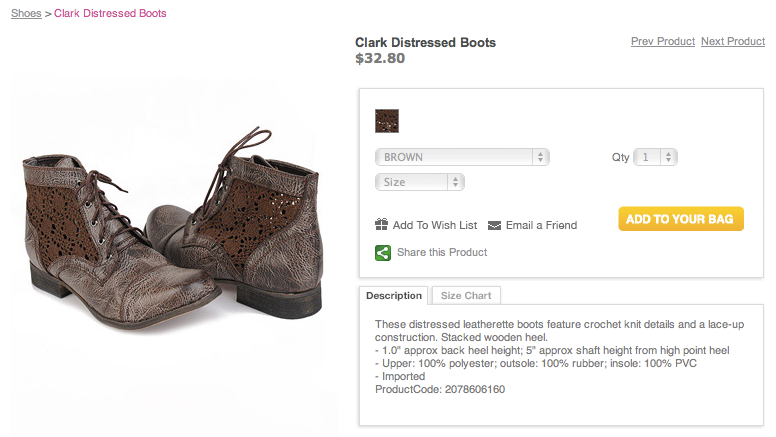Select the brown color swatch
Viewport: 776px width, 437px height.
(387, 121)
